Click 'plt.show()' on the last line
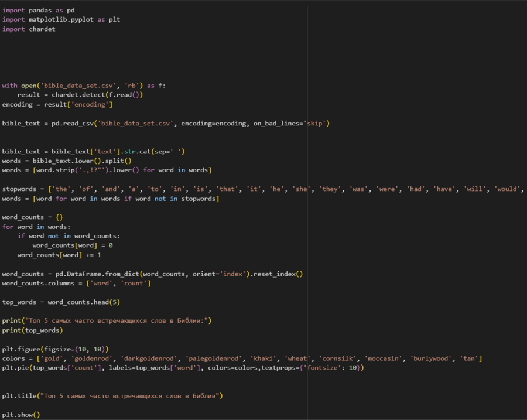This screenshot has height=420, width=527. pos(21,415)
